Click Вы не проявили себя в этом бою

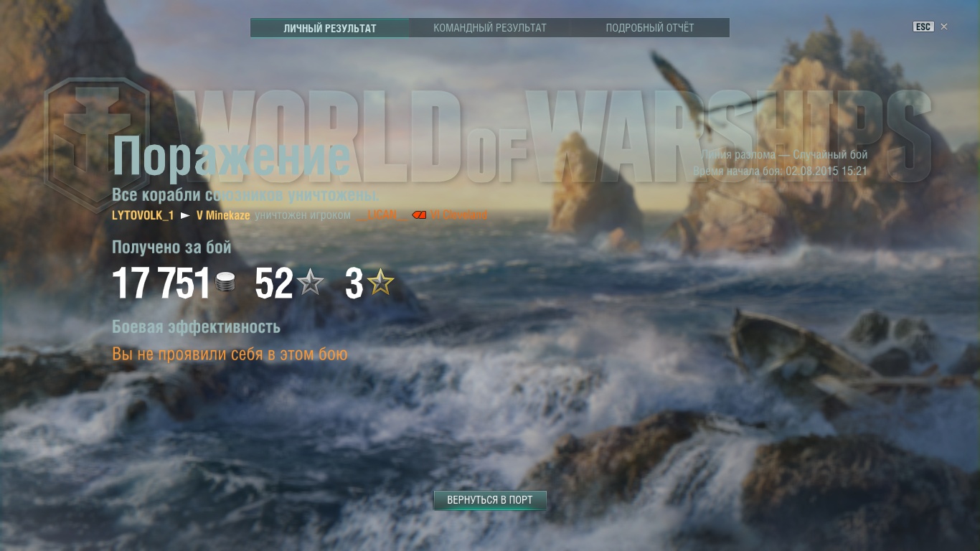(x=230, y=354)
